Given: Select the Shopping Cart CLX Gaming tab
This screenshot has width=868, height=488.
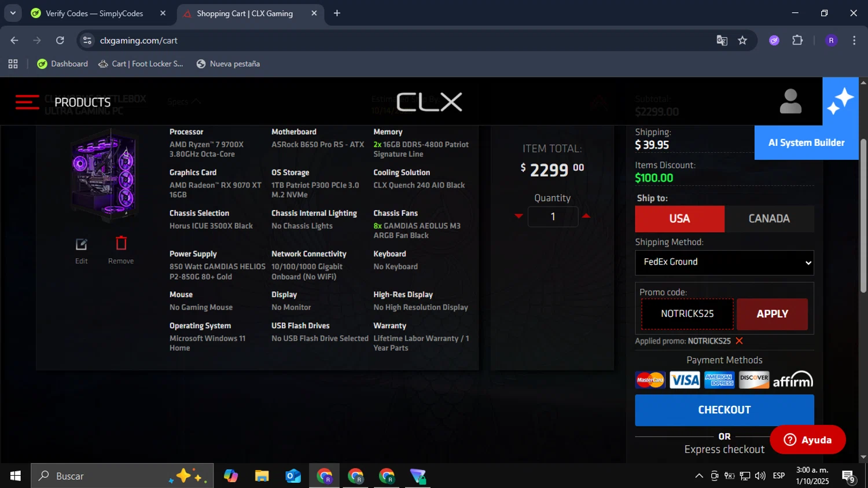Looking at the screenshot, I should (244, 13).
